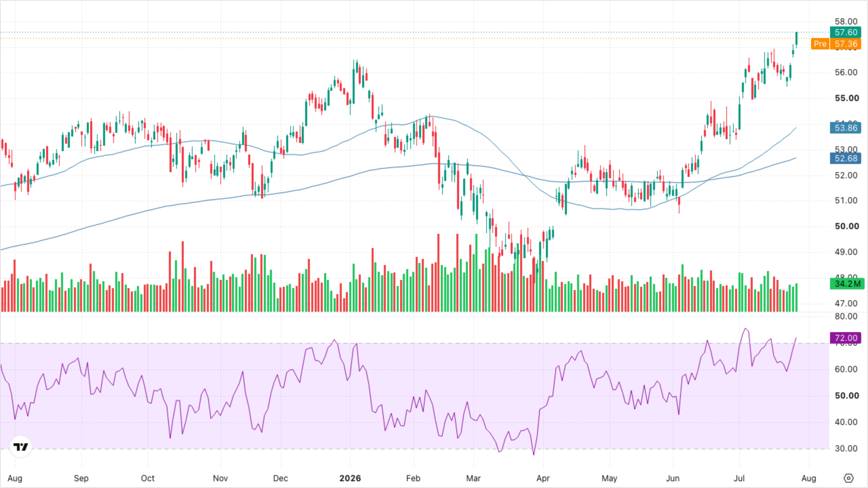Click the 58.00 price axis label
Viewport: 868px width, 488px height.
coord(846,21)
